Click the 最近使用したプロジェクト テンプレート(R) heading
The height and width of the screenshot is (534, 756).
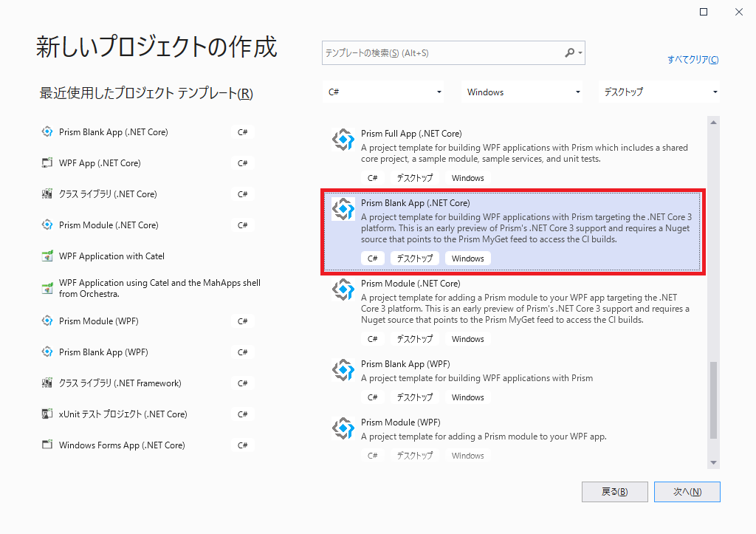tap(146, 92)
